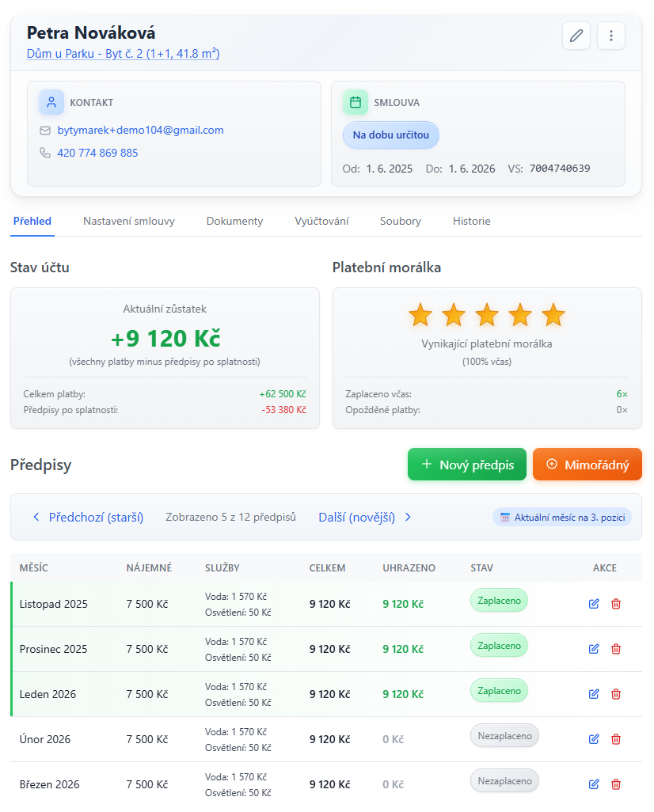Image resolution: width=654 pixels, height=812 pixels.
Task: Open the three-dot more options menu
Action: pyautogui.click(x=610, y=36)
